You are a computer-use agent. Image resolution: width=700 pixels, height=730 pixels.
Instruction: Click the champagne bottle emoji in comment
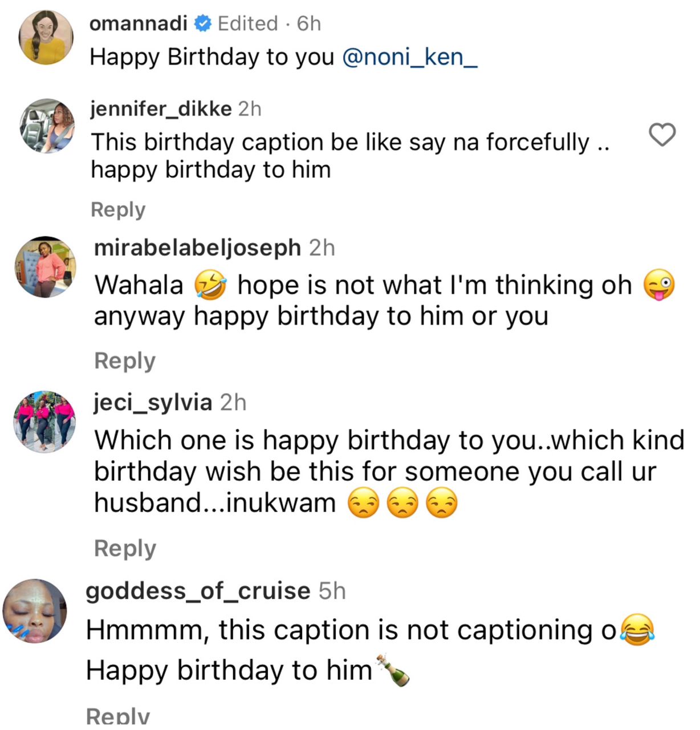pyautogui.click(x=393, y=670)
